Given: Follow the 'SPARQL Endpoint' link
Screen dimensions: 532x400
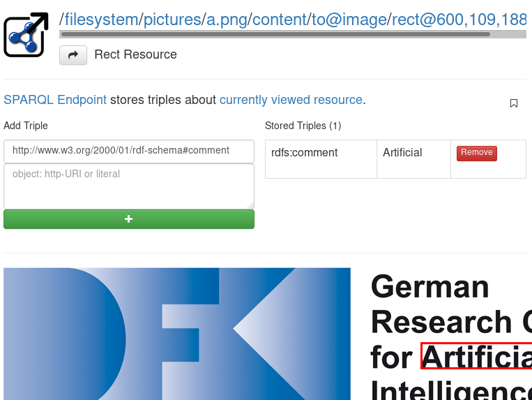Looking at the screenshot, I should 55,100.
